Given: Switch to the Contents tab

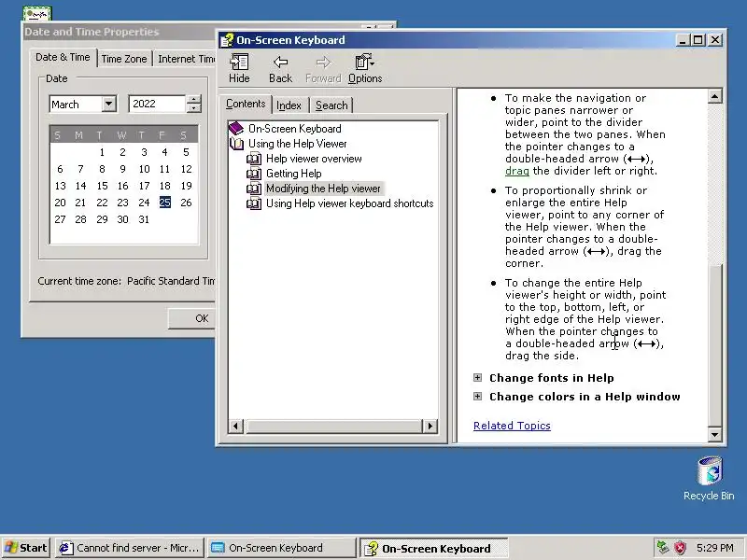Looking at the screenshot, I should tap(246, 104).
